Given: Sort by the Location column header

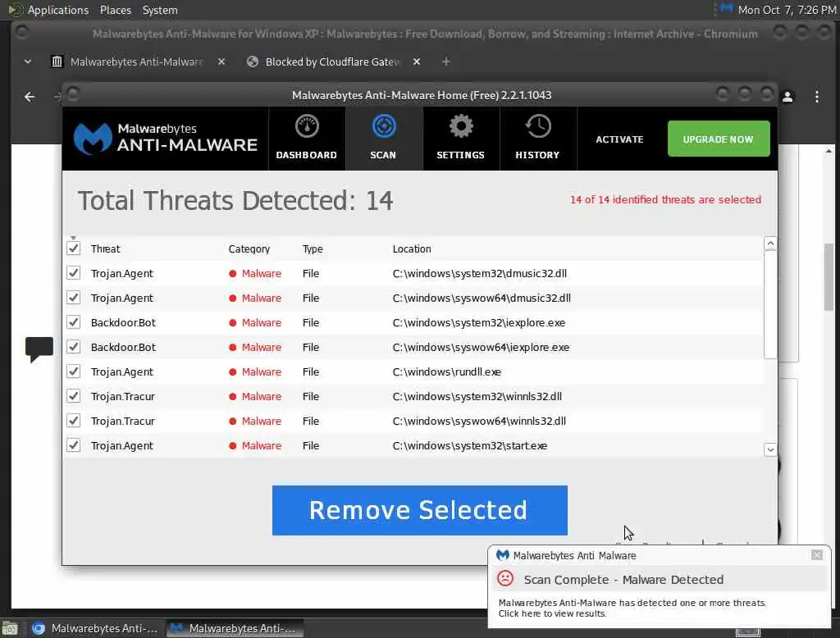Looking at the screenshot, I should click(x=412, y=249).
